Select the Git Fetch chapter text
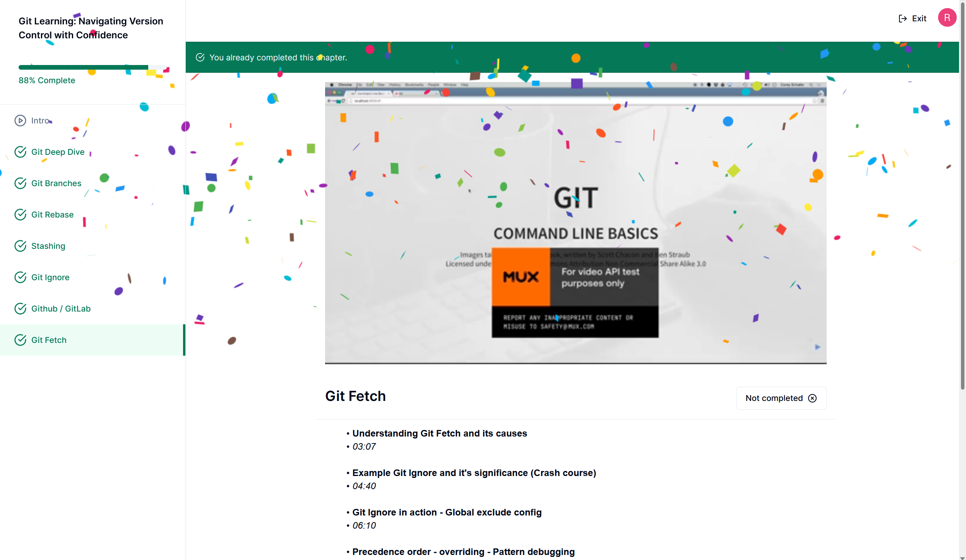 (x=49, y=340)
